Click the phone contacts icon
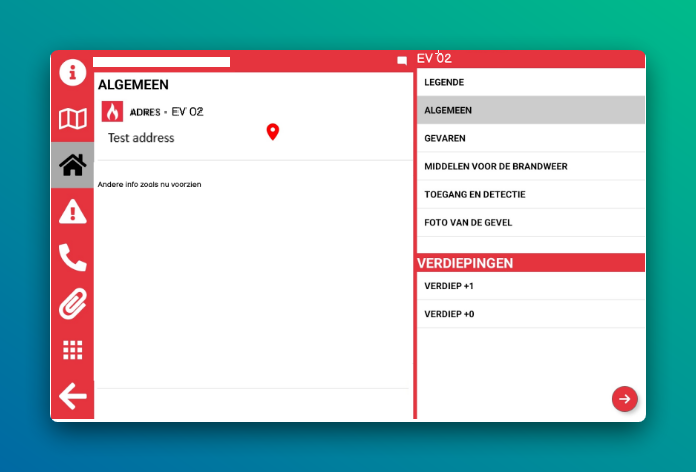696x472 pixels. (72, 257)
